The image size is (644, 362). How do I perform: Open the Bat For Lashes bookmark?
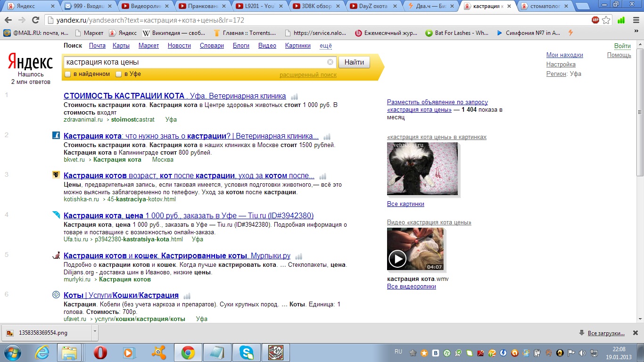tap(457, 33)
